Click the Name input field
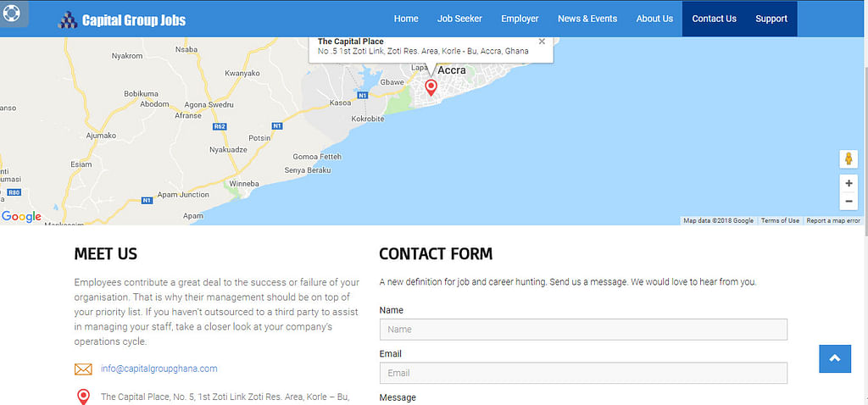 pyautogui.click(x=583, y=329)
